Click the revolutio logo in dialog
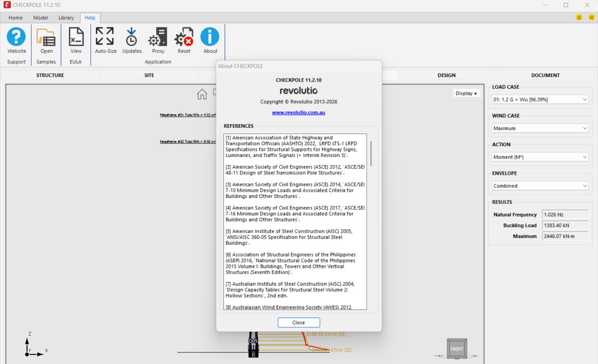The width and height of the screenshot is (598, 364). (x=299, y=91)
